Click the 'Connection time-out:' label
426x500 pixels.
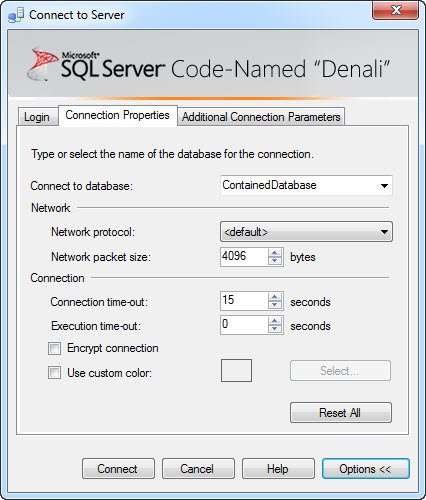[99, 302]
